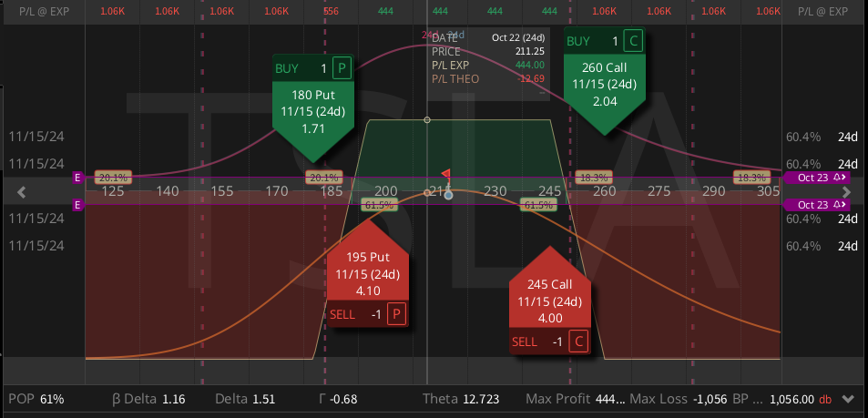Viewport: 868px width, 418px height.
Task: Click the 260 Call green leg card
Action: 605,81
